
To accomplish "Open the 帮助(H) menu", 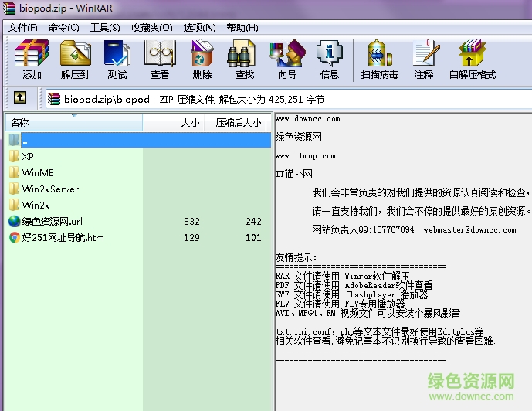I will point(242,28).
